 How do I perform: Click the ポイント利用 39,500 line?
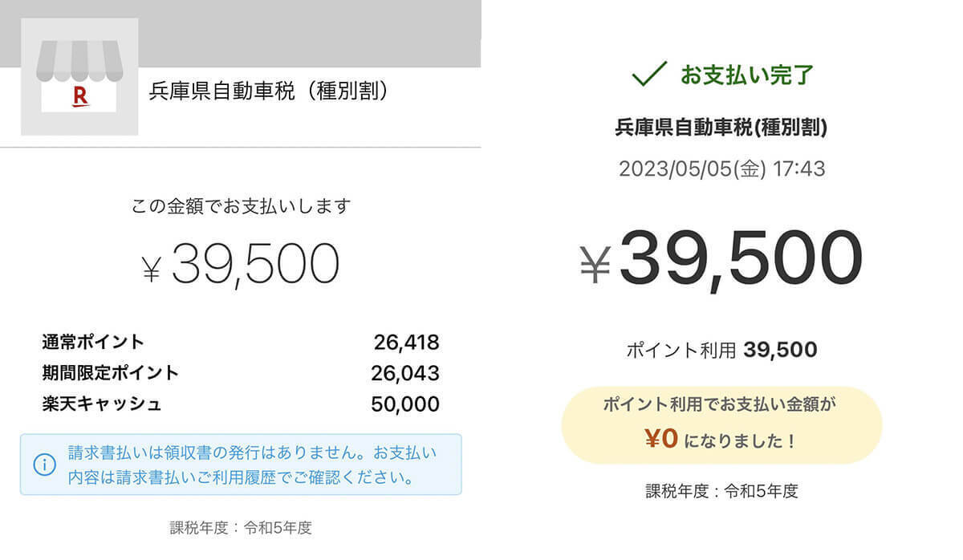coord(721,350)
